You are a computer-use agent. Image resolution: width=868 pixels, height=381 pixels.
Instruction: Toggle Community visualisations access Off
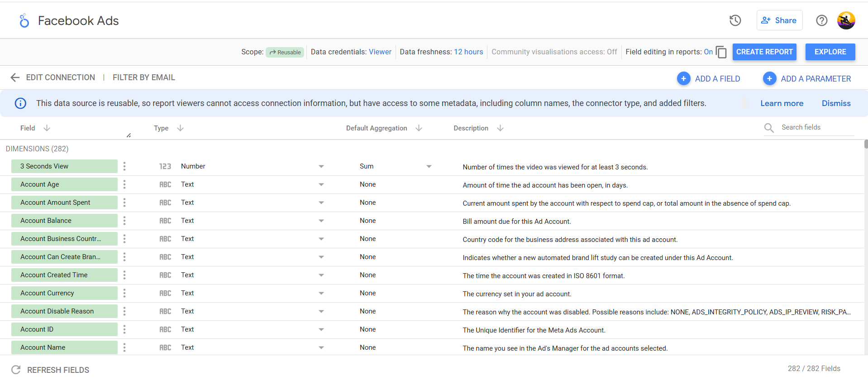(612, 52)
